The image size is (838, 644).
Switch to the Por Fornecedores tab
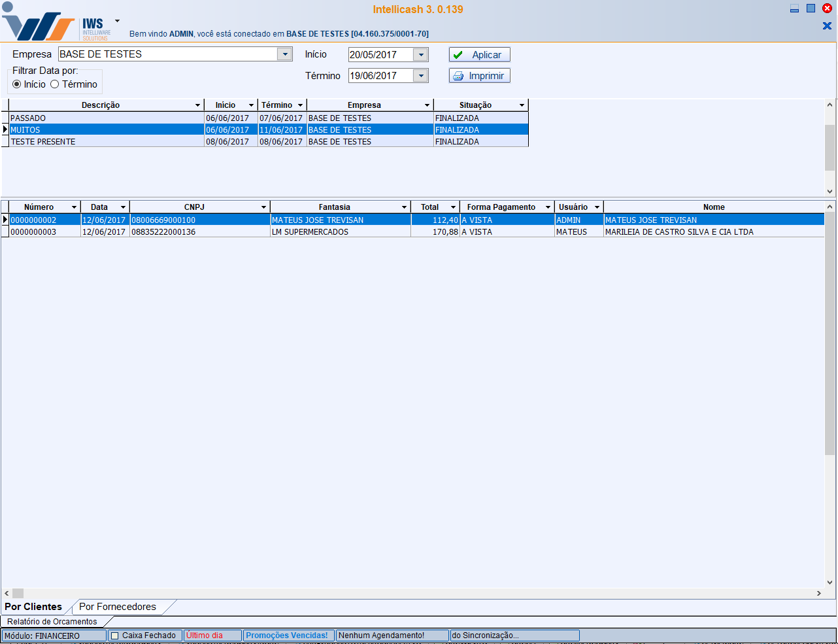tap(118, 607)
